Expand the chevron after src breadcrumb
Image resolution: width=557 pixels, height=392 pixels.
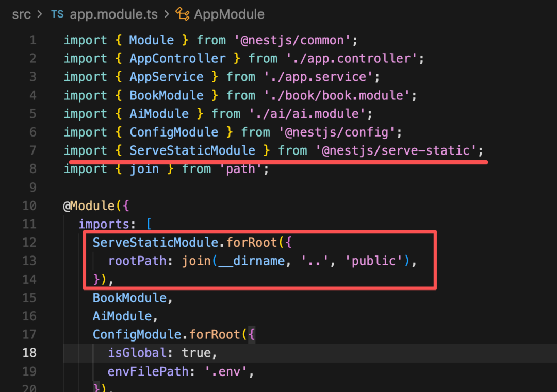point(40,14)
